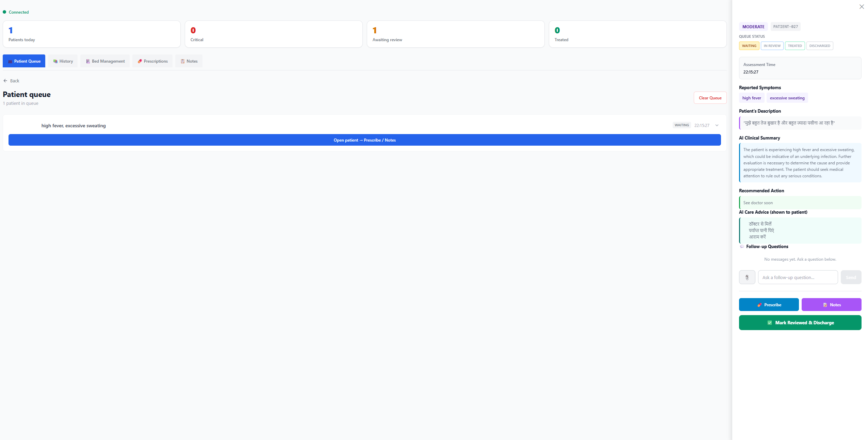Click the Clear Queue button
This screenshot has height=440, width=868.
click(x=710, y=98)
